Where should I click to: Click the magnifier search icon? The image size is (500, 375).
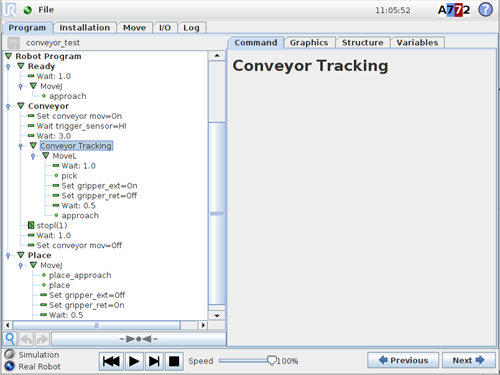[x=10, y=339]
